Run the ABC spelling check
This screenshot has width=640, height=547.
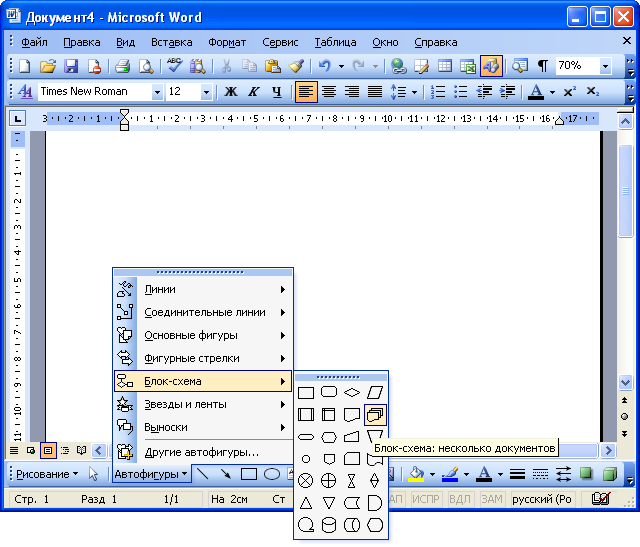[174, 66]
